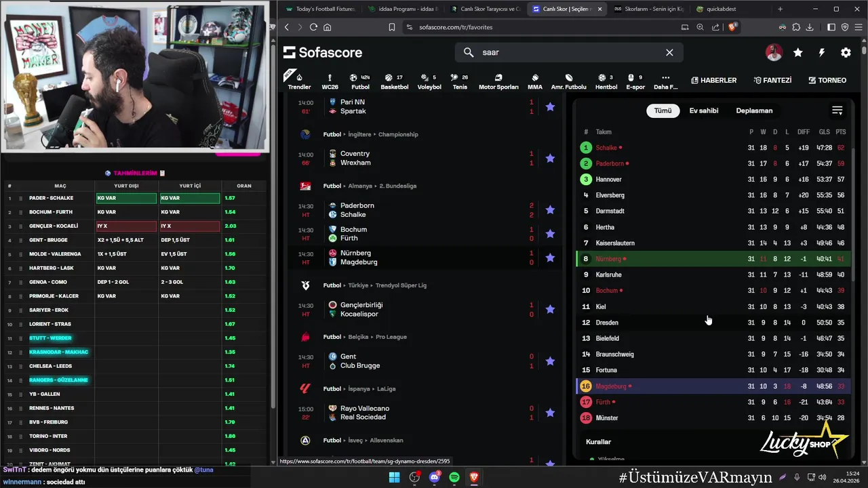Screen dimensions: 868x488
Task: Click the lightning bolt header icon
Action: (x=821, y=52)
